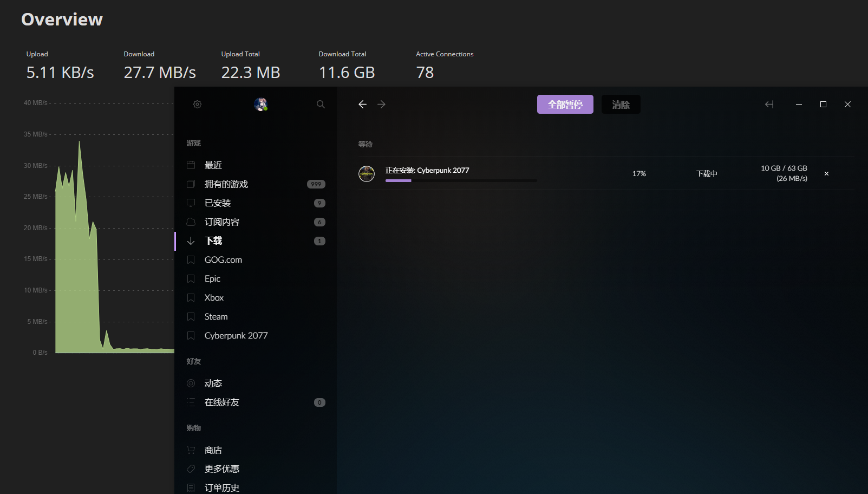Click the 11.6 GB download total in Overview
Image resolution: width=868 pixels, height=494 pixels.
[x=347, y=73]
